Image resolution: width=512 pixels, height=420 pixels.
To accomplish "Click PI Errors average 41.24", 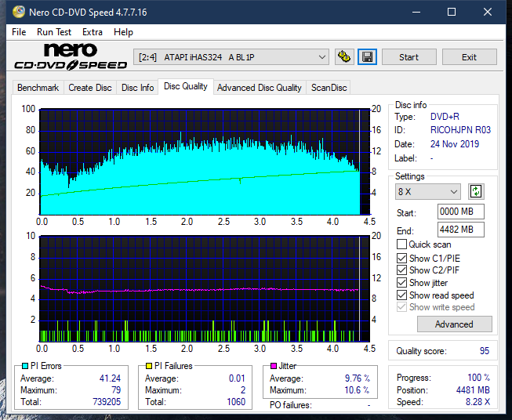I will tap(110, 378).
